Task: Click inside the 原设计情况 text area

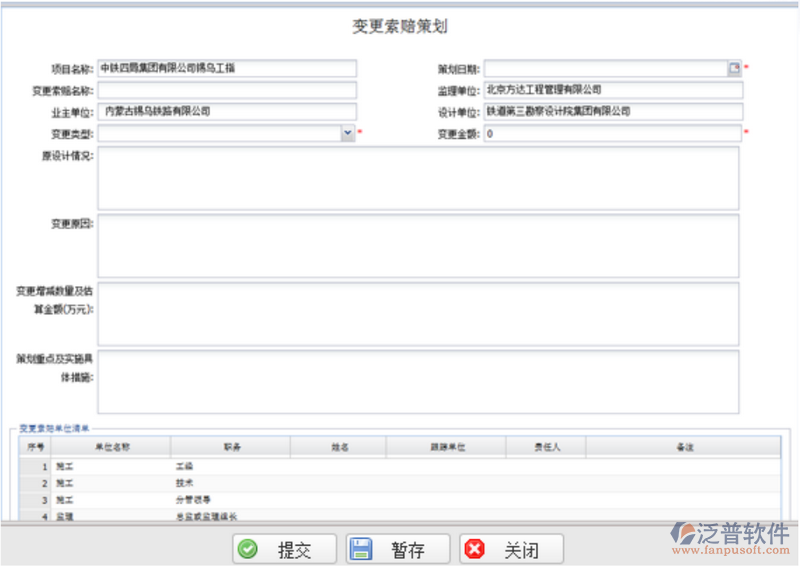Action: click(x=418, y=178)
